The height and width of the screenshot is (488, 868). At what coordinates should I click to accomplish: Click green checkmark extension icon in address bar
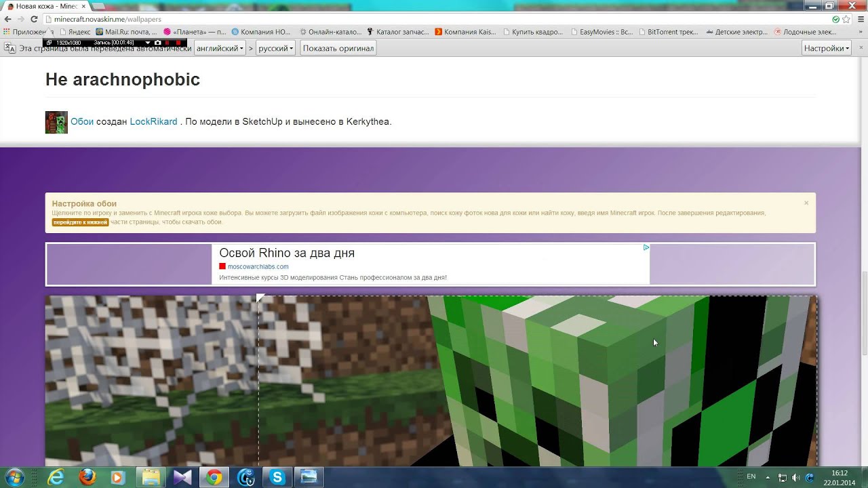(835, 19)
